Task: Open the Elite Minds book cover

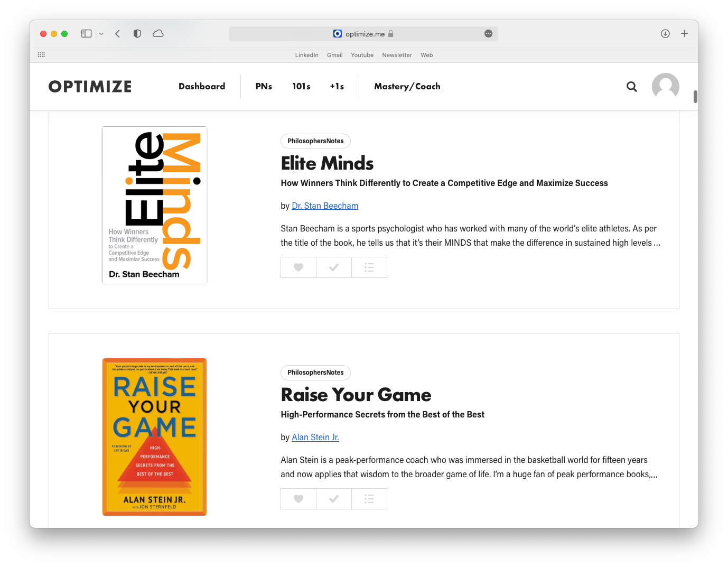Action: tap(154, 205)
